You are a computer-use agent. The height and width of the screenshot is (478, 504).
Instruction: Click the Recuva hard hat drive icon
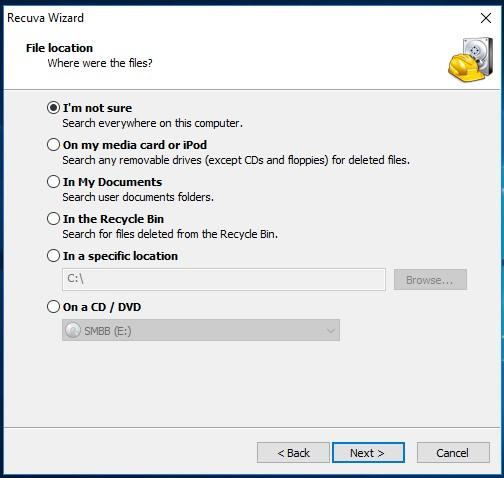pyautogui.click(x=471, y=60)
